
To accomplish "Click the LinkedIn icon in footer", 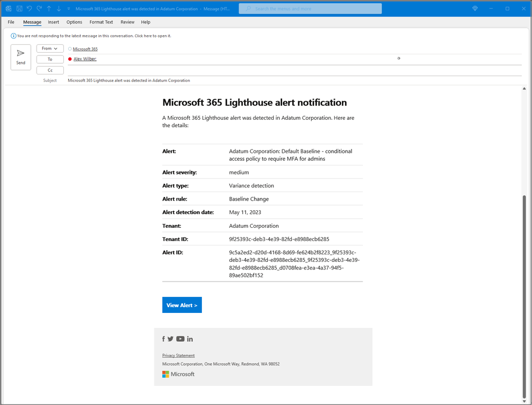I will pyautogui.click(x=190, y=339).
